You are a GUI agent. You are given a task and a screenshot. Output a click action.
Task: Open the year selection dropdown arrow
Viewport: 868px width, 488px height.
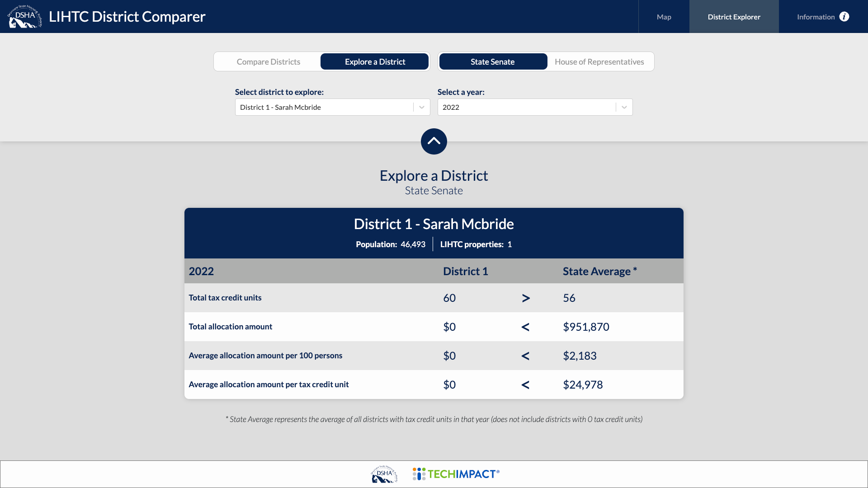[624, 107]
